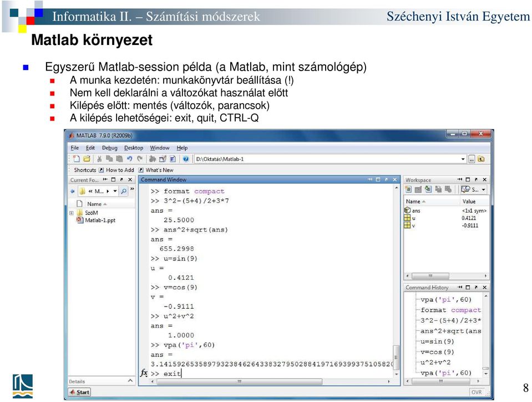Open Simulink via its toolbar icon
Image resolution: width=532 pixels, height=402 pixels.
point(153,159)
